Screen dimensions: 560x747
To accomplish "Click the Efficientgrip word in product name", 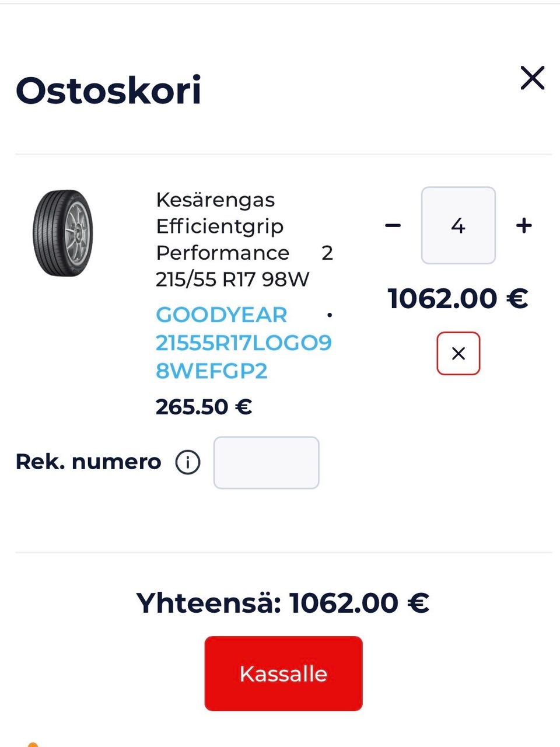I will 219,226.
